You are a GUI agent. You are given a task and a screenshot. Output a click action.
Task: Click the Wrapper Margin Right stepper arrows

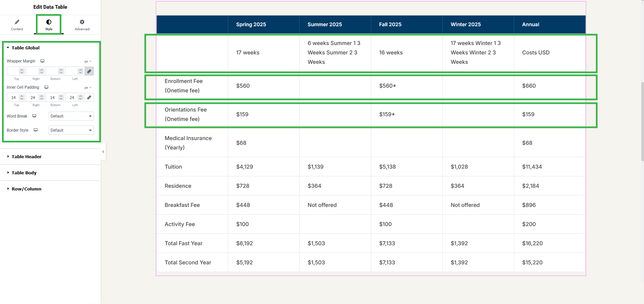coord(42,71)
